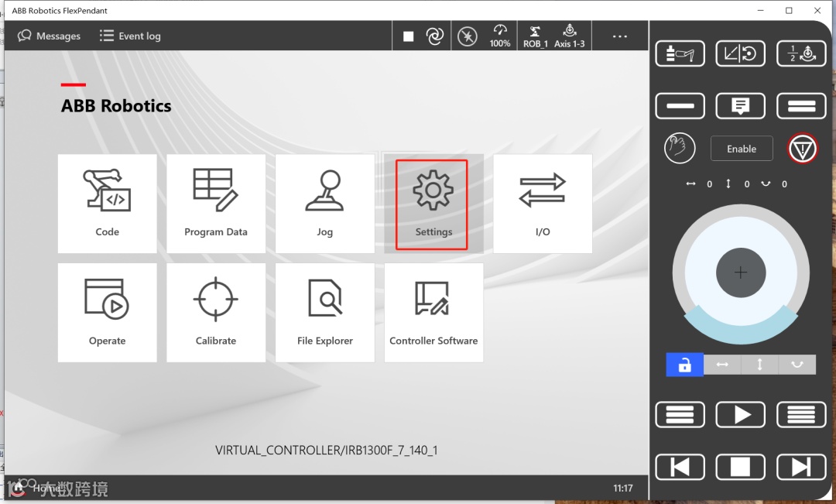Click the Home button in bottom bar
The image size is (836, 504).
pyautogui.click(x=36, y=488)
